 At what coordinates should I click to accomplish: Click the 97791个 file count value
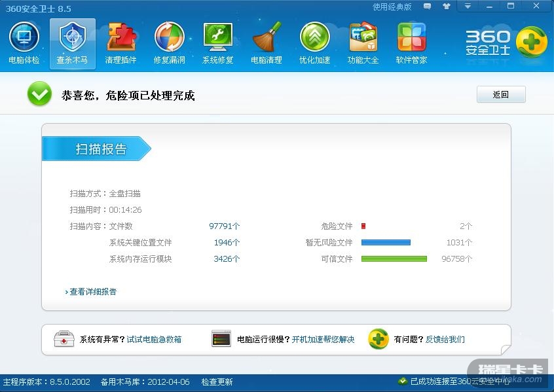(225, 226)
